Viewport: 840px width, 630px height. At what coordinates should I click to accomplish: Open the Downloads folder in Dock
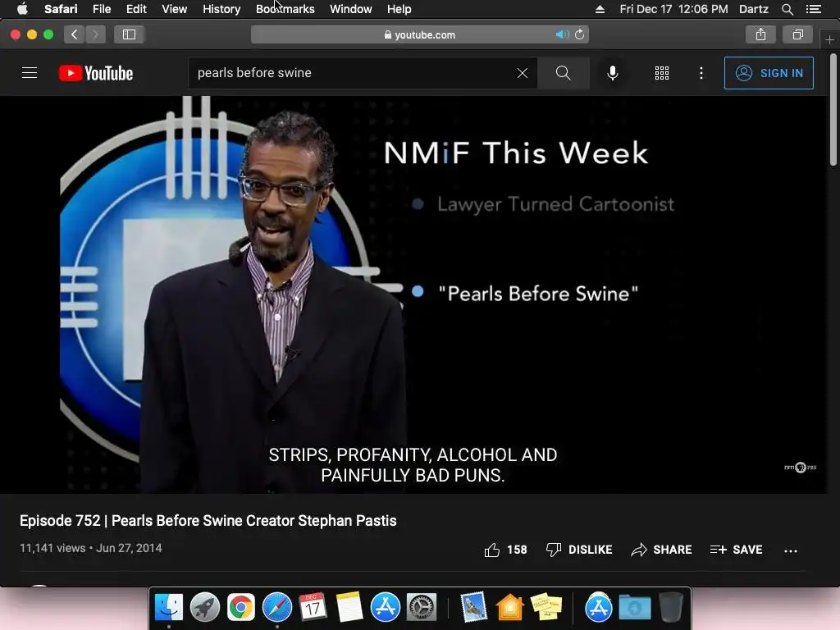tap(635, 608)
